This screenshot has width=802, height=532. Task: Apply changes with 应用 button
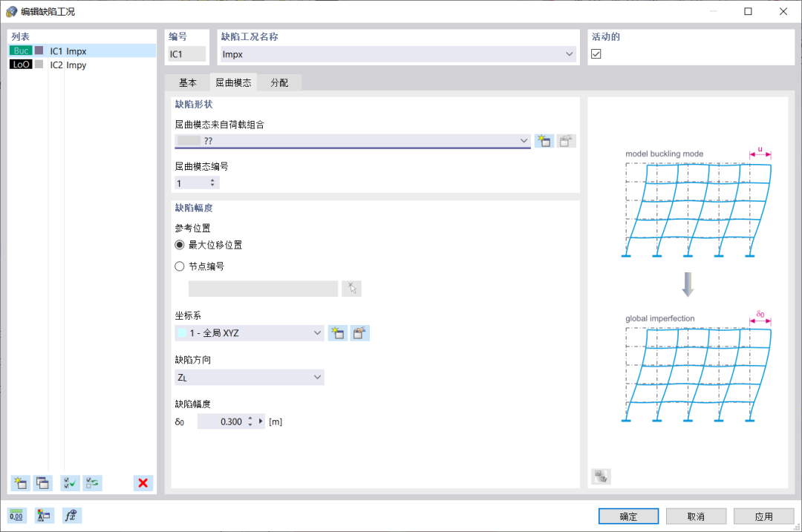point(763,516)
